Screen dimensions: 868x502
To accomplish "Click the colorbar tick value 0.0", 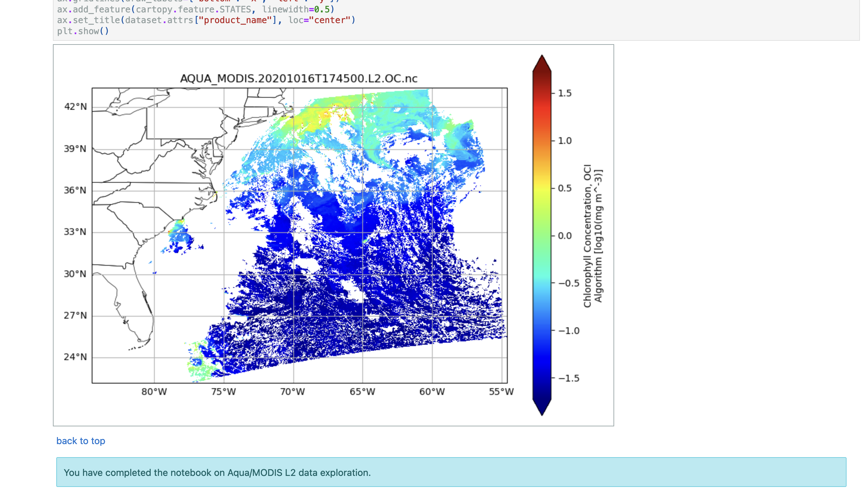I will pos(565,236).
